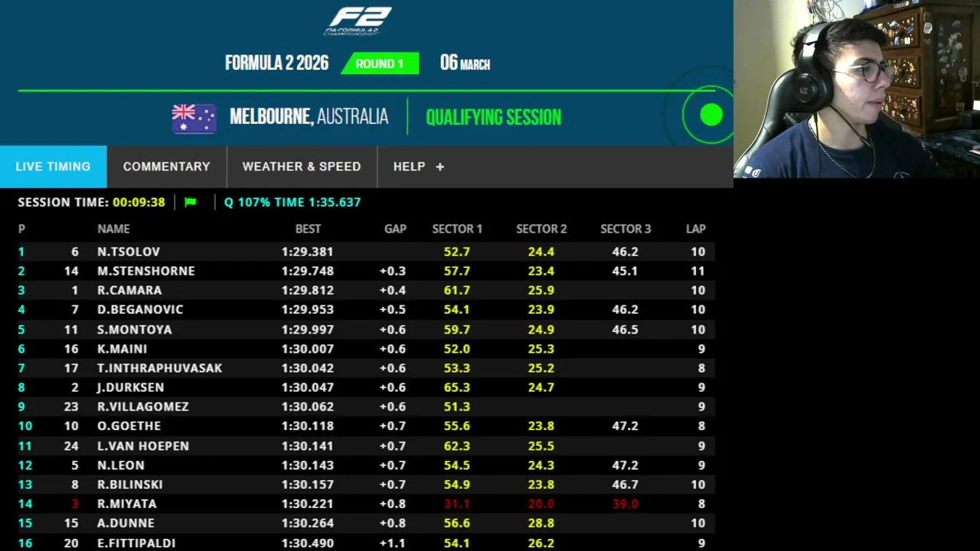
Task: Select driver N.LEON
Action: [121, 465]
